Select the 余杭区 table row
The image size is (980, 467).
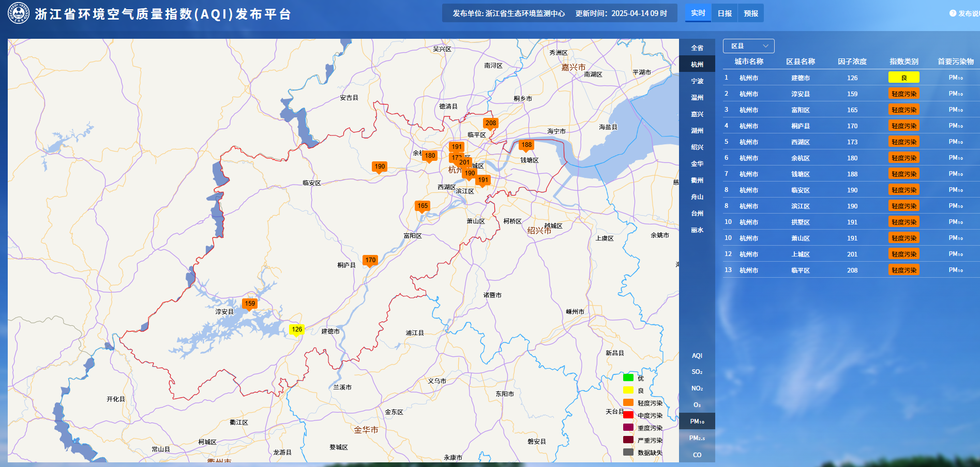coord(851,158)
